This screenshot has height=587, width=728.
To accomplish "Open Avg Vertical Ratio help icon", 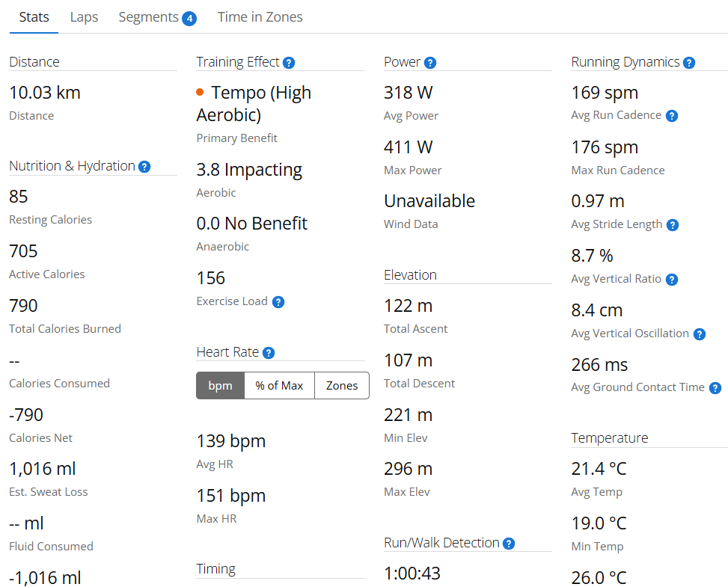I will coord(672,280).
